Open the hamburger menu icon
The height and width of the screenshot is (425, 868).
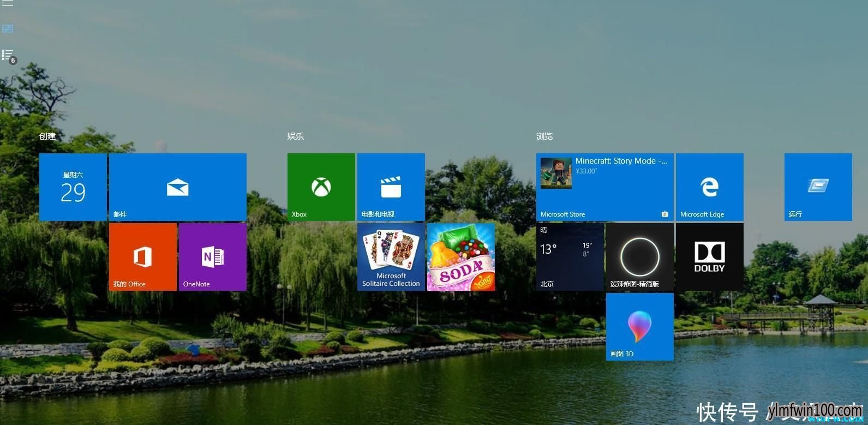click(8, 3)
